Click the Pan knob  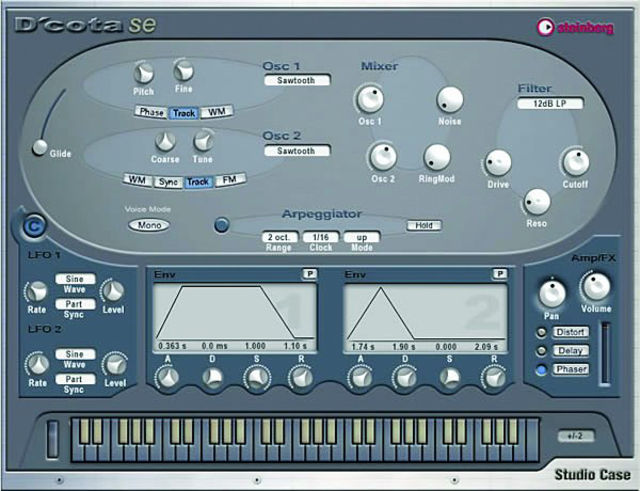[552, 293]
